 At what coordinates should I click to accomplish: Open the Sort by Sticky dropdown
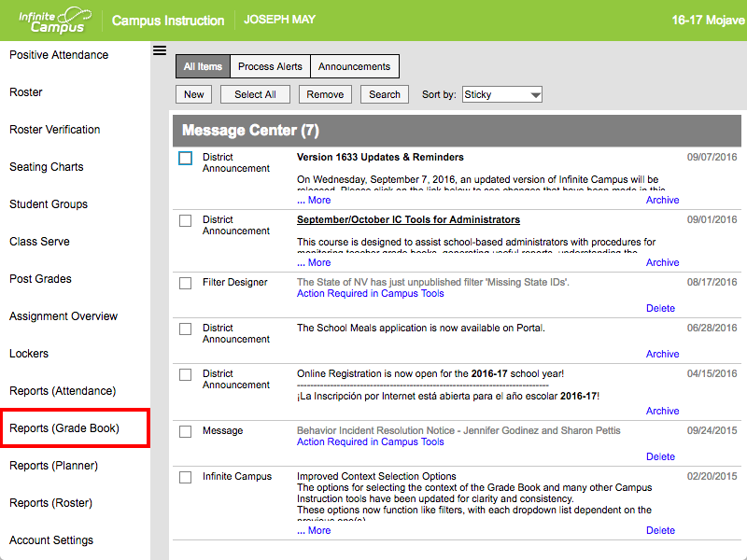[x=502, y=94]
